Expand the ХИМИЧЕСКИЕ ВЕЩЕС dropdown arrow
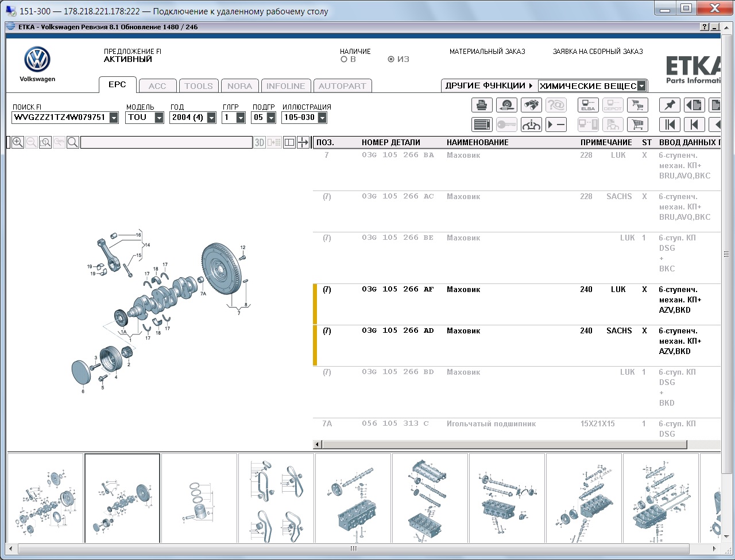The image size is (735, 560). click(642, 86)
